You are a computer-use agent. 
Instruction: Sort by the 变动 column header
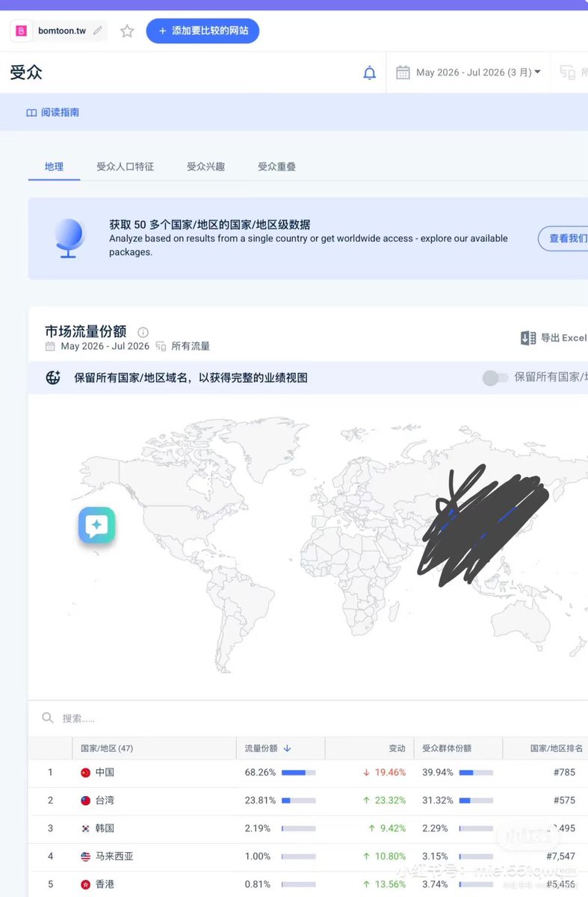[x=397, y=748]
